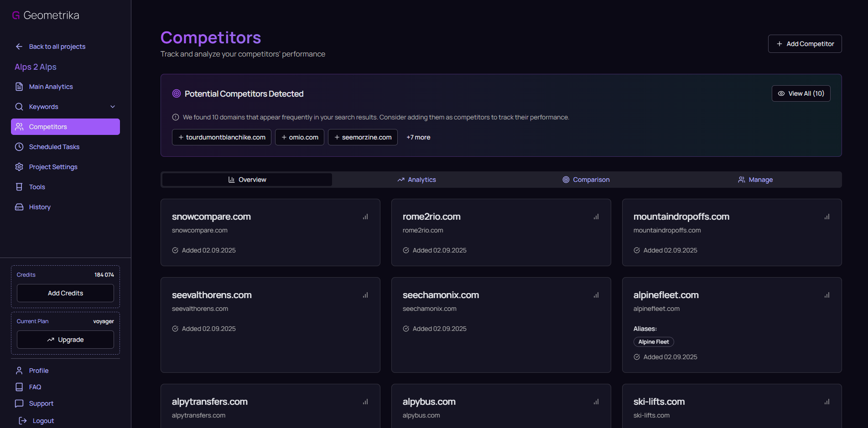Open stats icon on snowcompare.com card
Screen dimensions: 868x428
(x=365, y=217)
